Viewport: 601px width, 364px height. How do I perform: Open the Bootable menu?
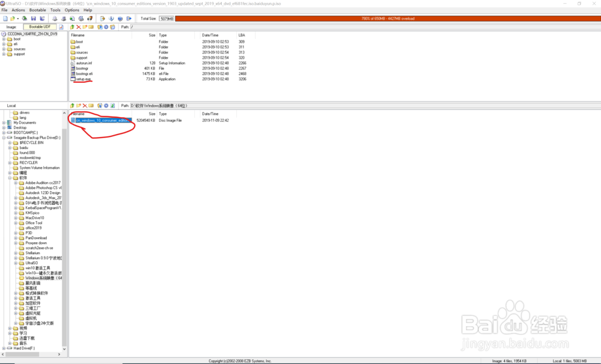coord(37,10)
